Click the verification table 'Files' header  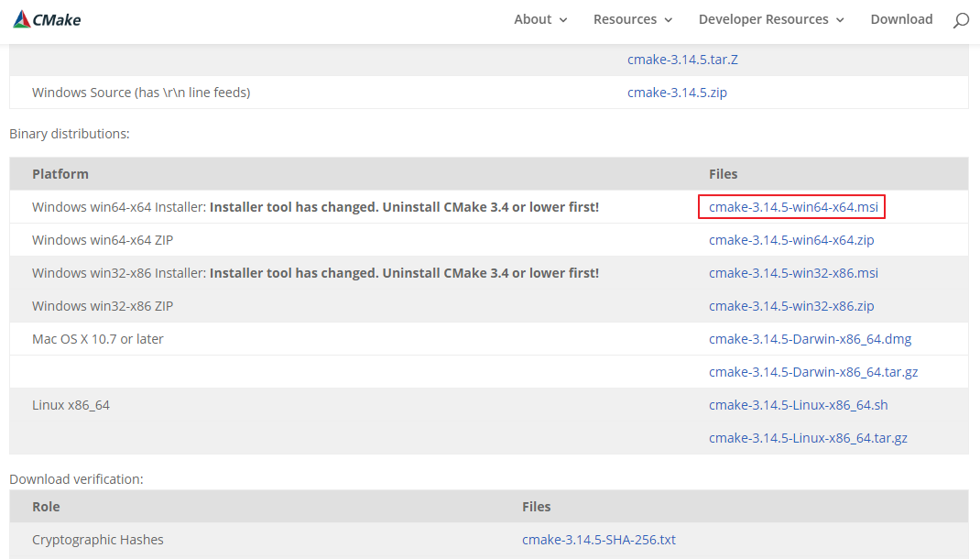pyautogui.click(x=536, y=507)
